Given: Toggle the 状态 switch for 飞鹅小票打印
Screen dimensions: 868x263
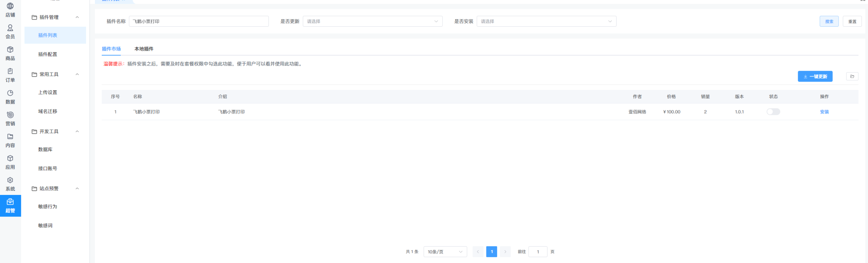Looking at the screenshot, I should [x=773, y=112].
